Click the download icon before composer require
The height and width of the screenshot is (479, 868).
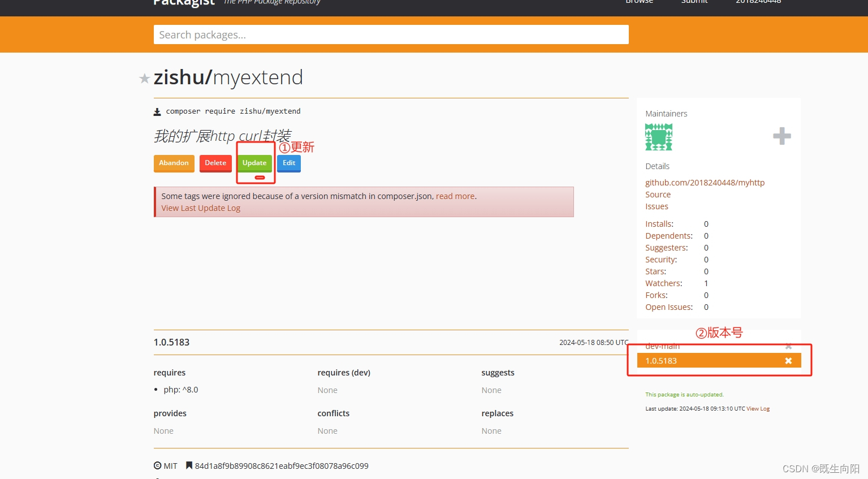157,112
